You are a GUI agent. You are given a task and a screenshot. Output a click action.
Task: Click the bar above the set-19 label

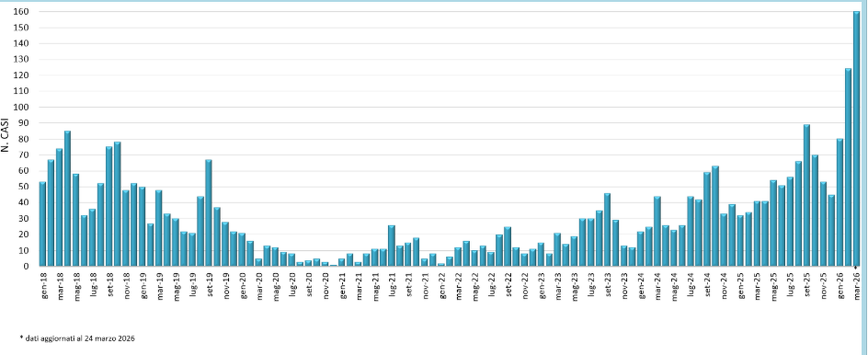(x=209, y=213)
